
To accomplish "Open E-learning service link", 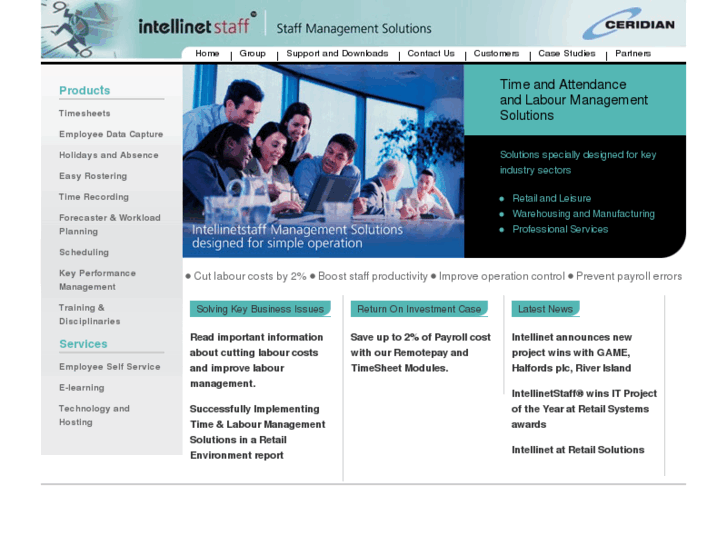I will (x=80, y=388).
